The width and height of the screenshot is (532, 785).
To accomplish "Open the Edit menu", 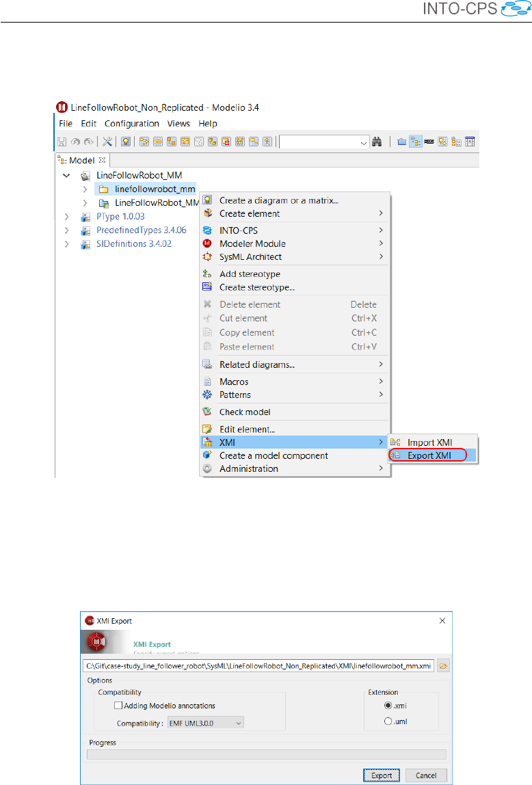I will (x=89, y=124).
